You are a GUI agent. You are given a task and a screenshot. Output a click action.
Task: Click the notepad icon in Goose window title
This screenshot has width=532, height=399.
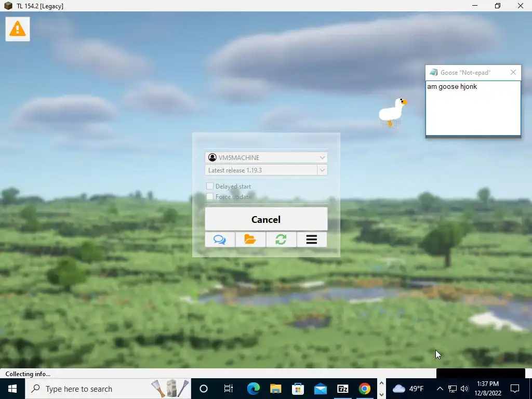433,72
